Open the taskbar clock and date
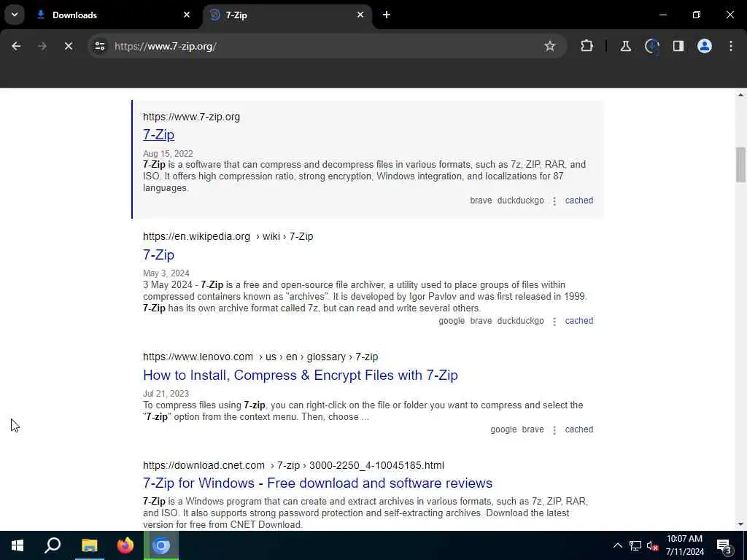This screenshot has width=747, height=560. 684,545
